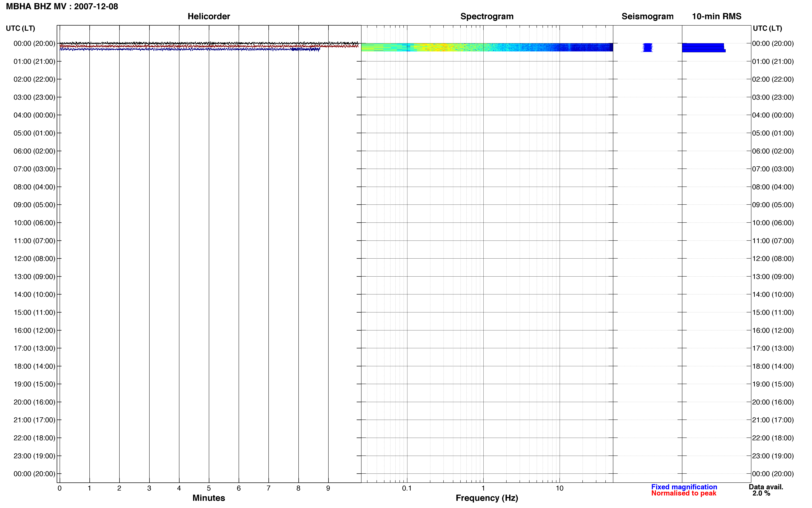Click the blue helicorder trace segment
This screenshot has height=508, width=812.
tap(190, 49)
